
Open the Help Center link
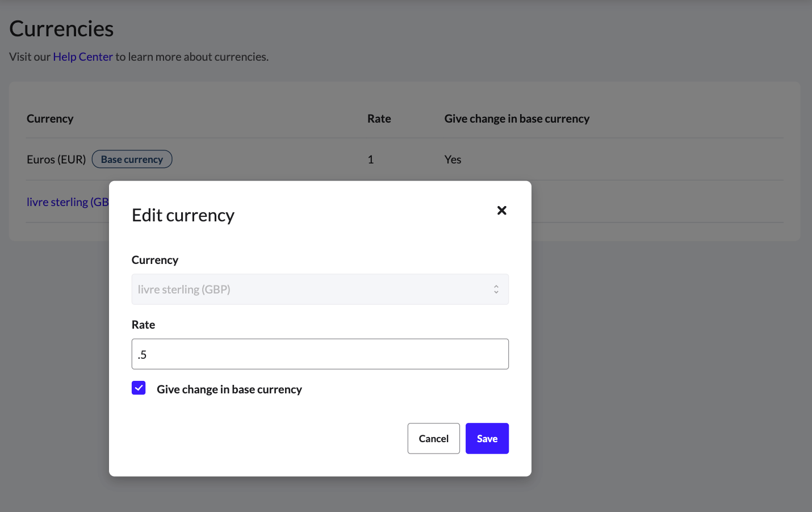pyautogui.click(x=82, y=57)
